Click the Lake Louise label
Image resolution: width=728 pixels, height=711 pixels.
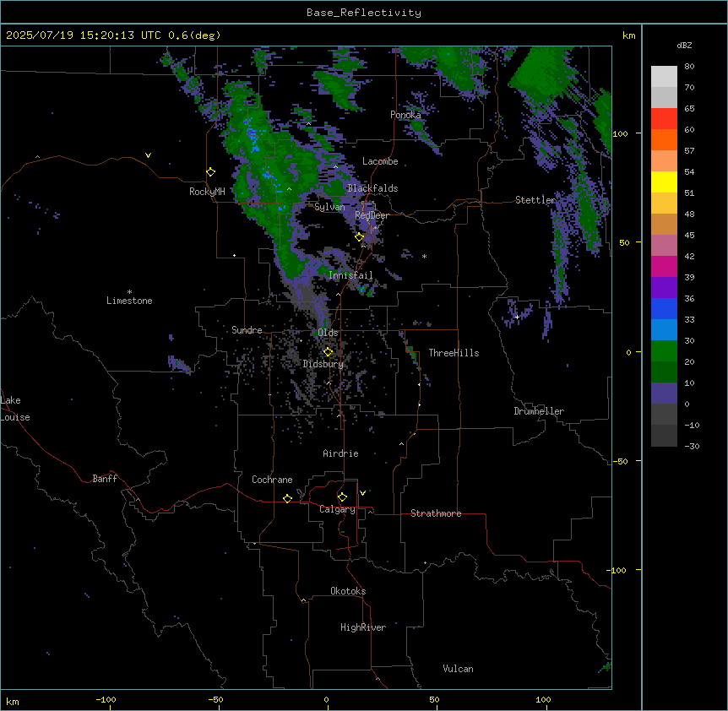[15, 409]
